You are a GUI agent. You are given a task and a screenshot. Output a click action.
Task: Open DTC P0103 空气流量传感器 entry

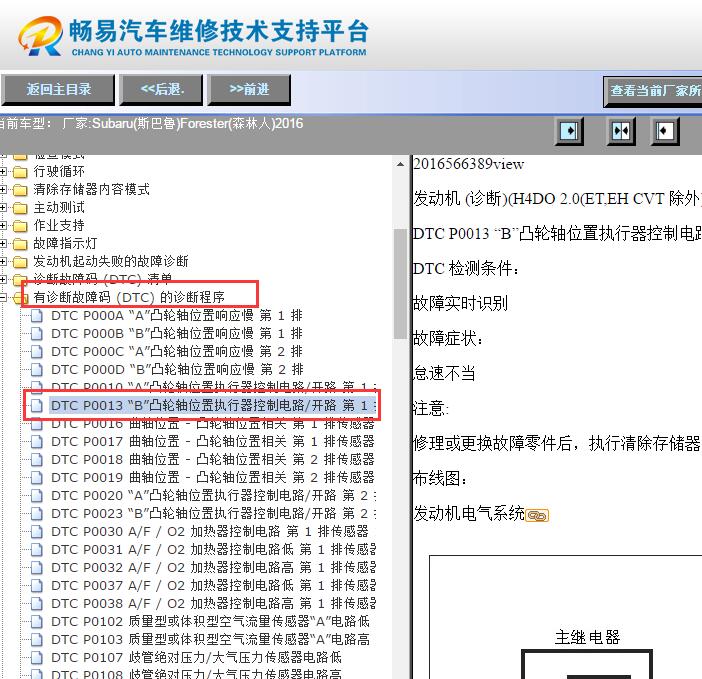[210, 639]
